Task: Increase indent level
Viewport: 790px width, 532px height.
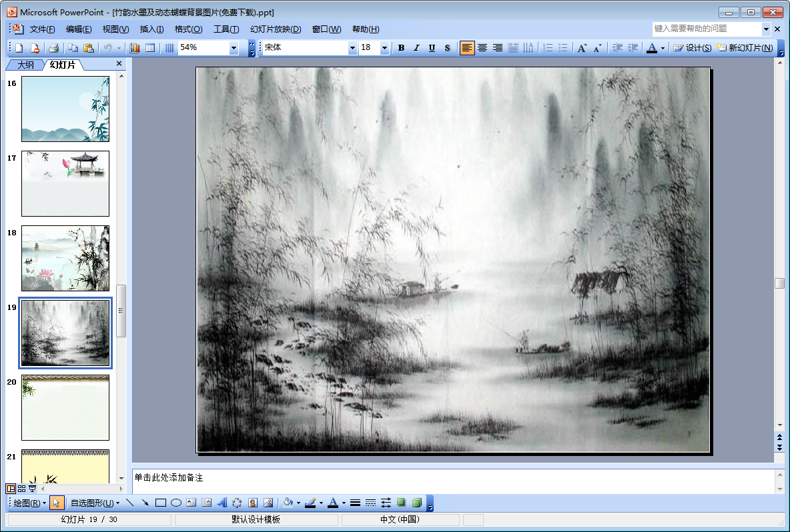Action: coord(633,48)
